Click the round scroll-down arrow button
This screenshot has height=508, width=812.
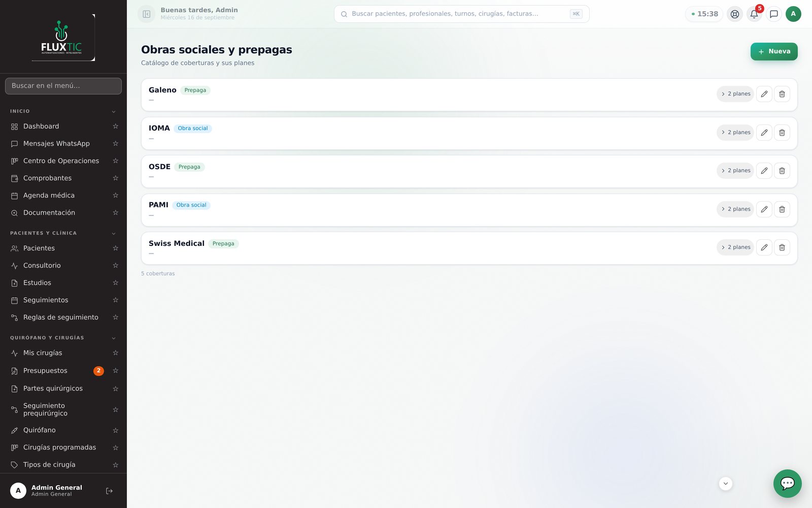pos(726,484)
